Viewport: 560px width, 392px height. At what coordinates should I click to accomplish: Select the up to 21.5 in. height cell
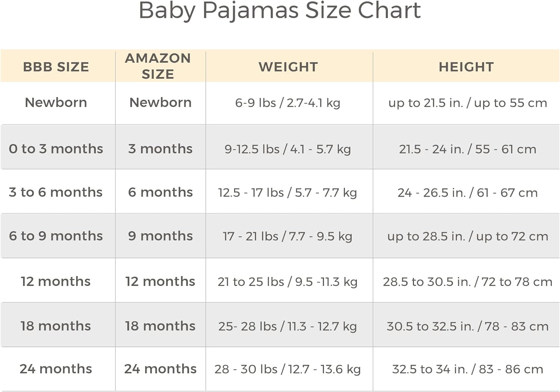468,103
